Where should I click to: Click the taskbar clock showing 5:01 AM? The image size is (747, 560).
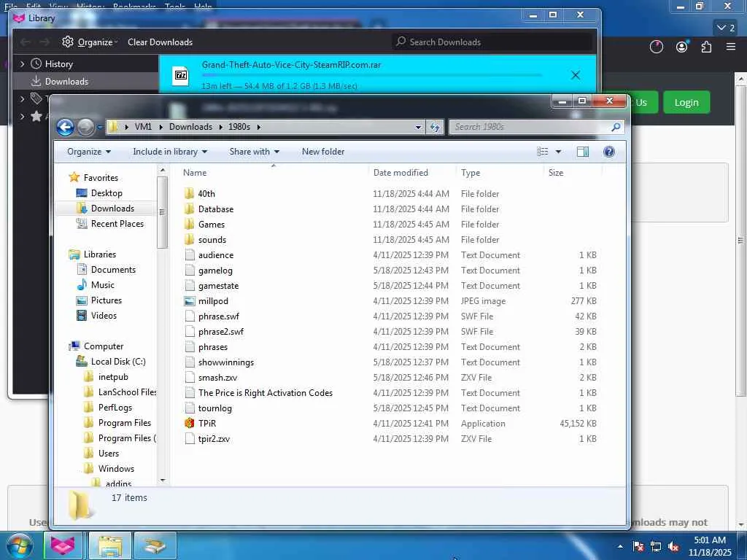710,546
